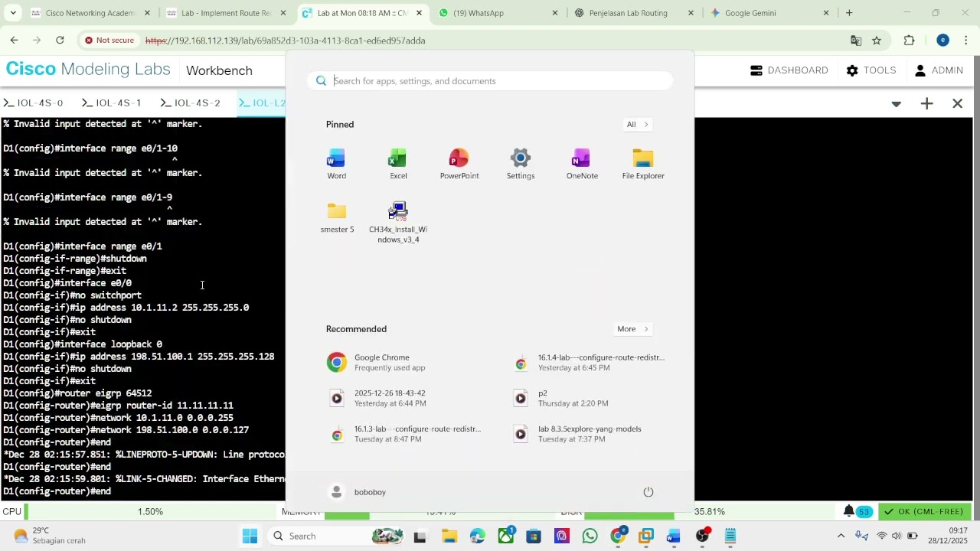Screen dimensions: 980x551
Task: Open File Explorer pinned app
Action: click(643, 165)
